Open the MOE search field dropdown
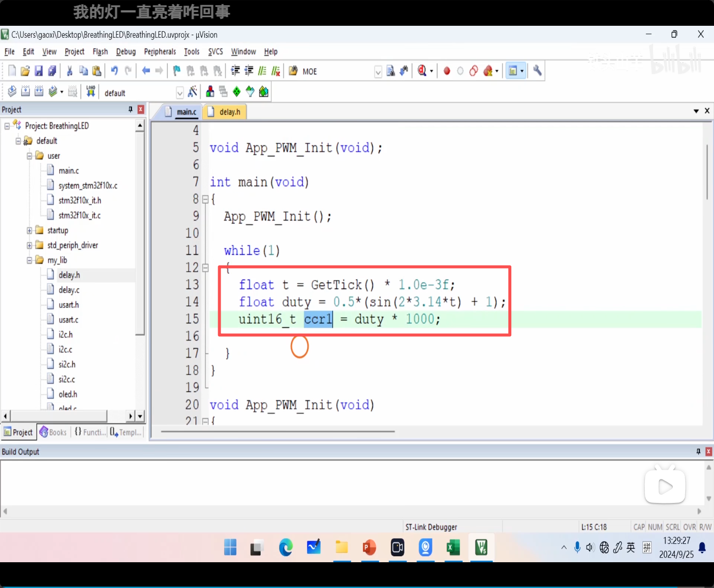 (378, 72)
